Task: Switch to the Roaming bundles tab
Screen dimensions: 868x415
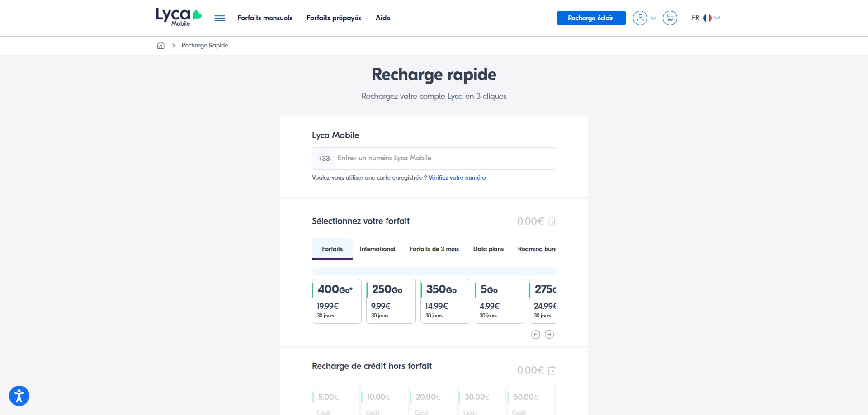Action: point(537,249)
